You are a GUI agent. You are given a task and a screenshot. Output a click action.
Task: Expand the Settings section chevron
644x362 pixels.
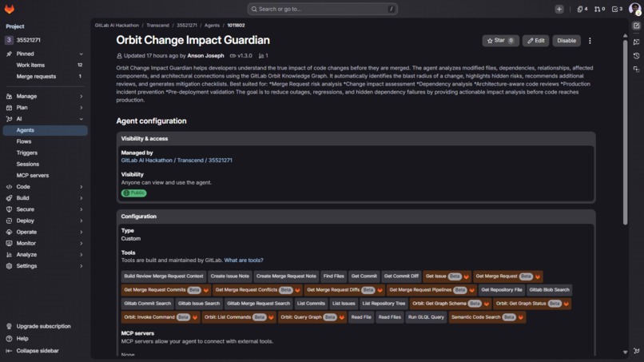81,266
